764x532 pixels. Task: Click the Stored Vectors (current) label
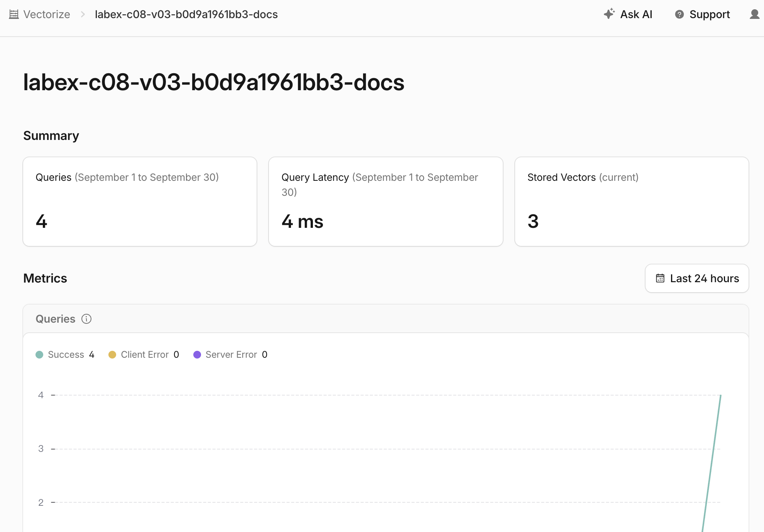click(x=583, y=177)
